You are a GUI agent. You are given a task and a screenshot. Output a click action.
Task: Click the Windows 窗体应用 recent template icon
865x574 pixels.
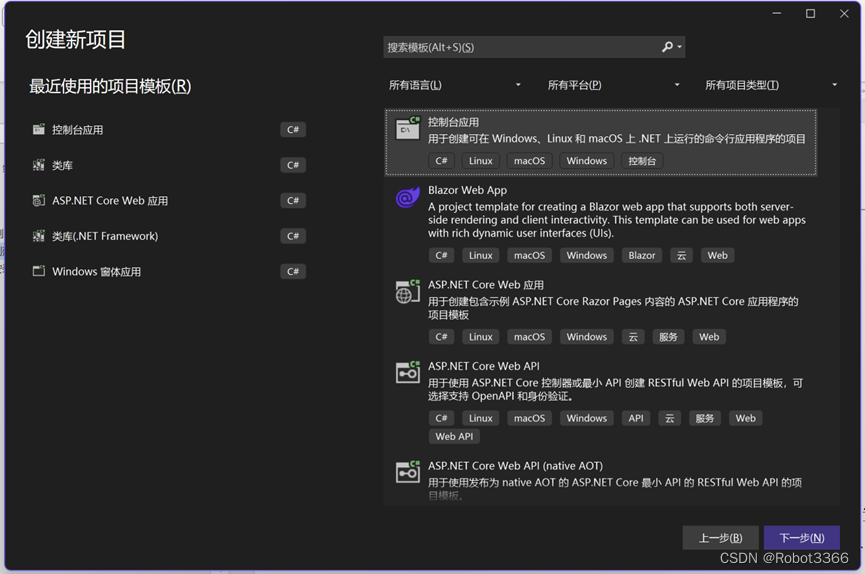[39, 272]
